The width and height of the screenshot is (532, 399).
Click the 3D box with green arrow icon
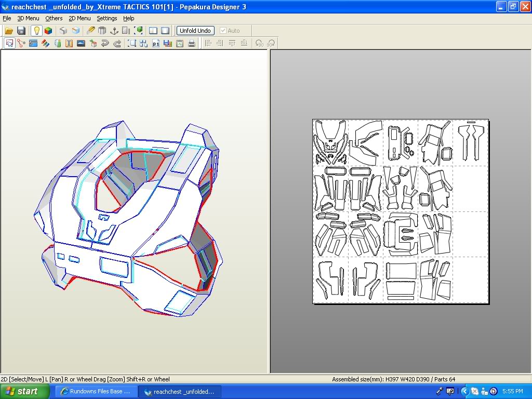[93, 44]
